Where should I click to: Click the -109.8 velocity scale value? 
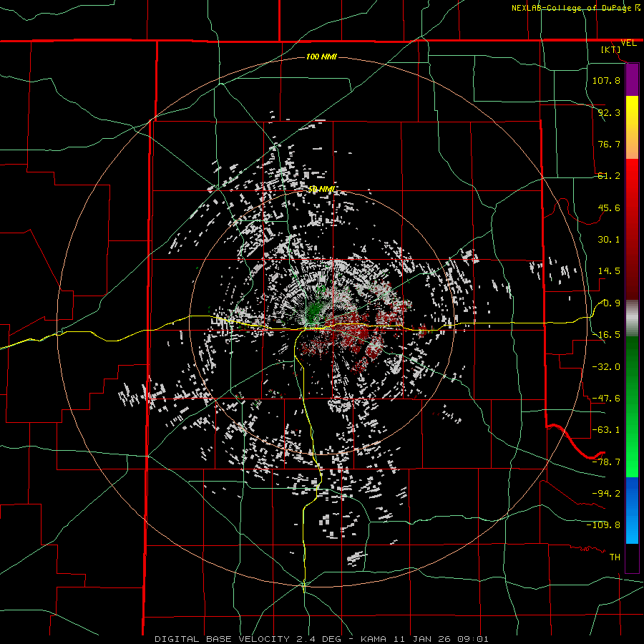[x=603, y=525]
